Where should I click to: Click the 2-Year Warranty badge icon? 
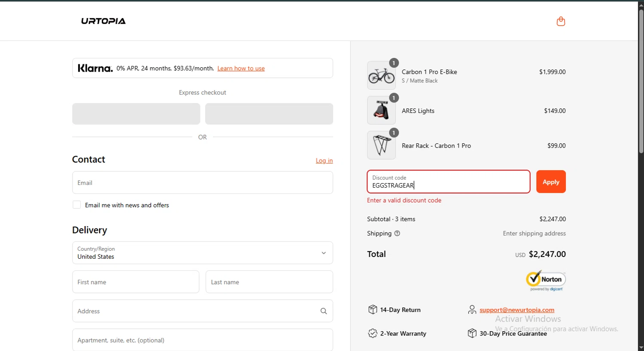(x=373, y=333)
